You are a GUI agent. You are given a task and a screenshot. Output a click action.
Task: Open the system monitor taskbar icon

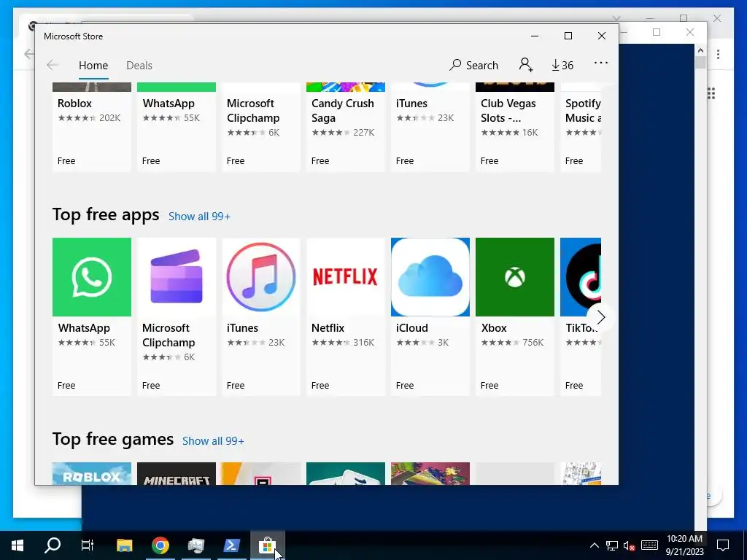pos(196,545)
